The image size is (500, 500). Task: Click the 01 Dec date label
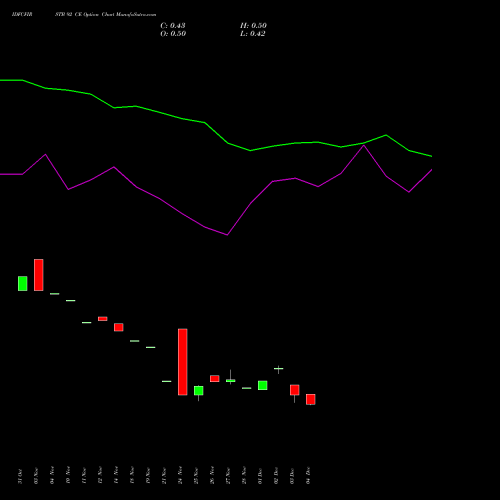click(x=260, y=476)
